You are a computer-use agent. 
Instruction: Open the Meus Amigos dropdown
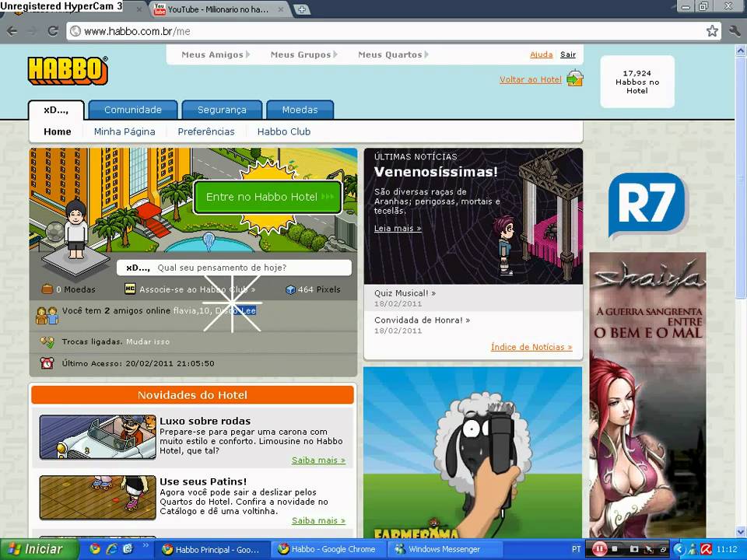click(x=216, y=54)
